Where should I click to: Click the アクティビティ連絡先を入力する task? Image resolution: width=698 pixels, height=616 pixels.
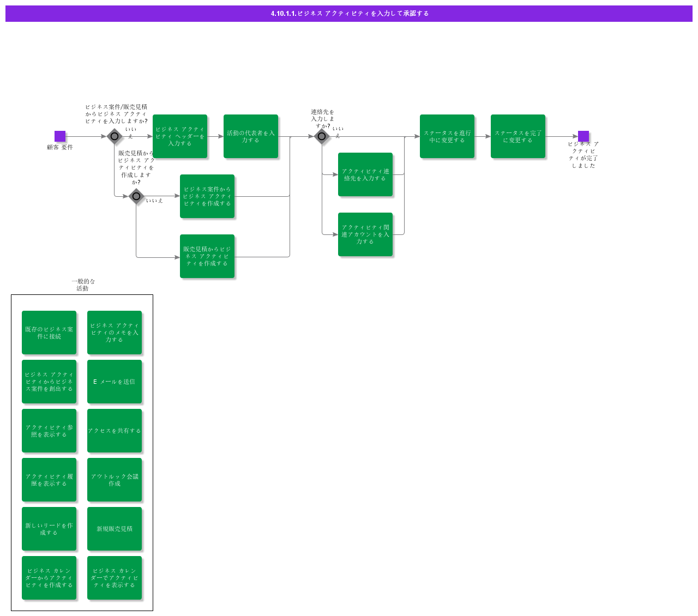click(365, 174)
